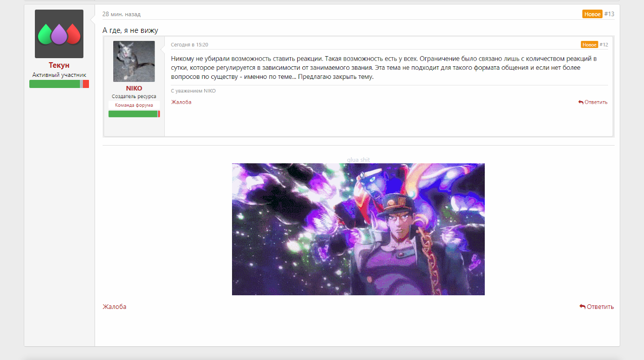644x360 pixels.
Task: Click the 'glua shit' signature text
Action: click(x=358, y=160)
